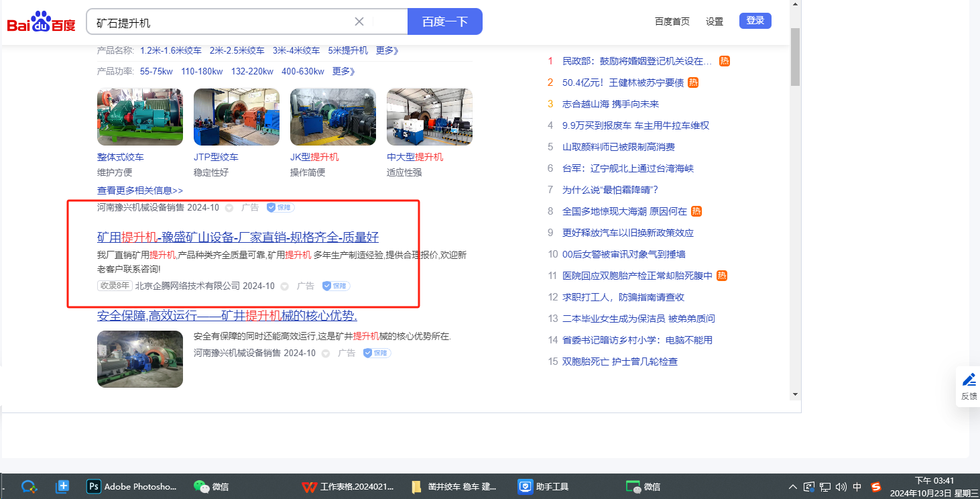Open hot search 00后女警被审讯对象气到捶墙
Image resolution: width=980 pixels, height=499 pixels.
pos(624,254)
